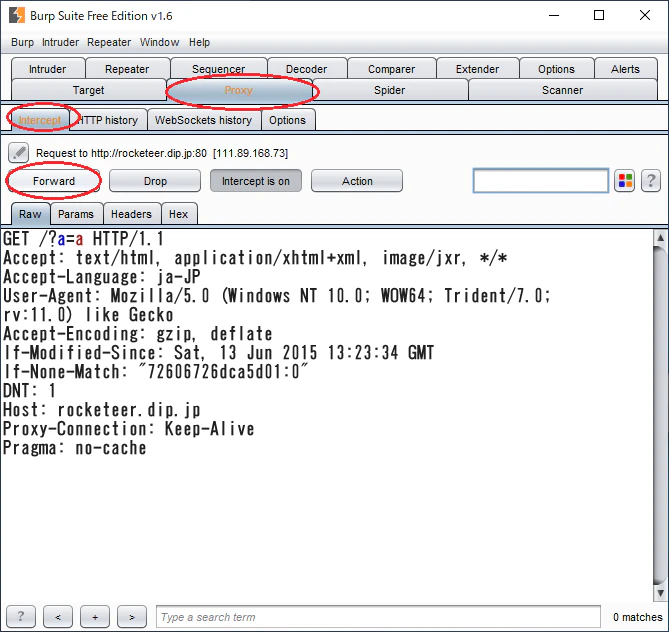This screenshot has height=632, width=669.
Task: Maximize the Burp Suite window
Action: click(x=599, y=15)
